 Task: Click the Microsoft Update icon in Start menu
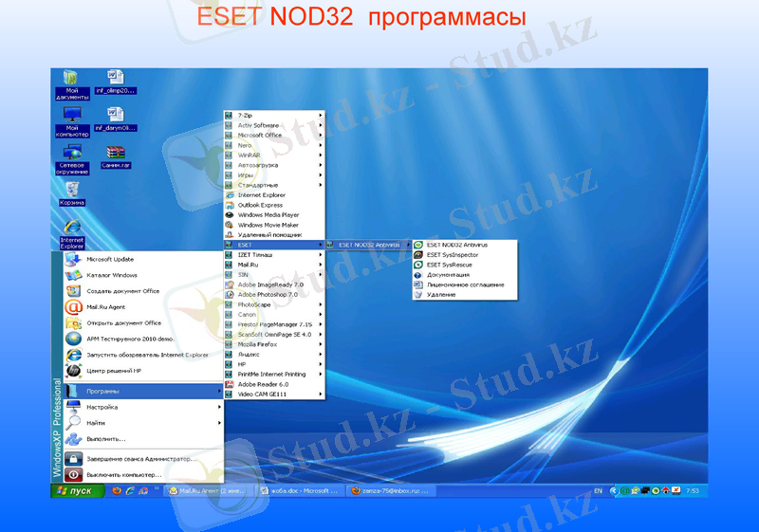click(74, 259)
